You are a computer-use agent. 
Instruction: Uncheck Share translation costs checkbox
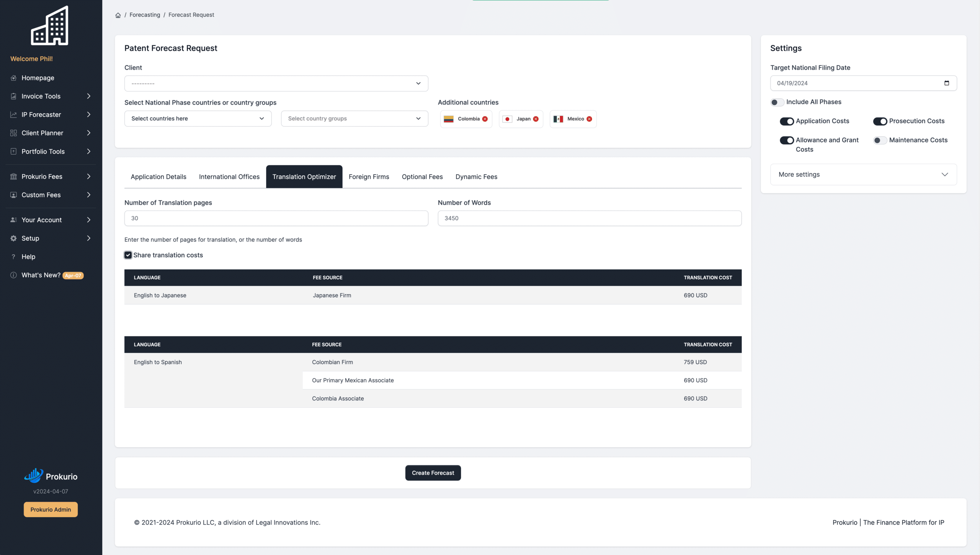(128, 255)
